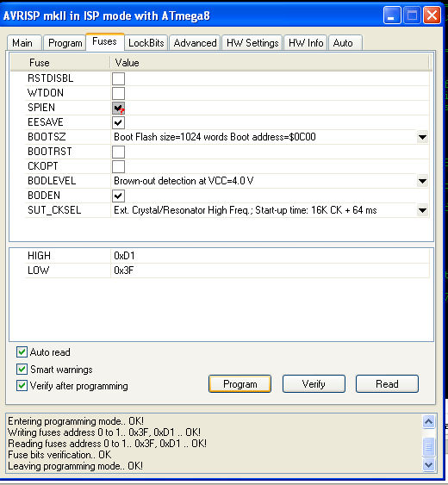Click the log scroll up arrow

(x=428, y=421)
